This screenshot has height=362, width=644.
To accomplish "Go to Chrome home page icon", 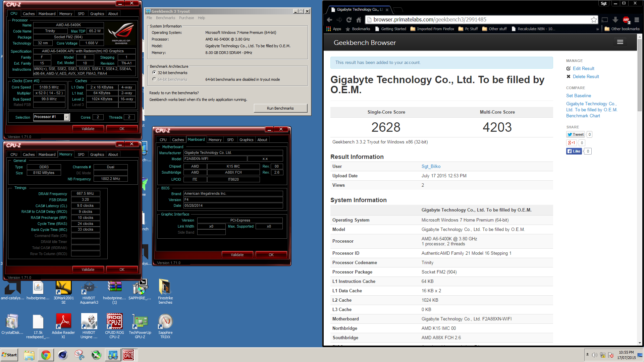I will pyautogui.click(x=359, y=20).
